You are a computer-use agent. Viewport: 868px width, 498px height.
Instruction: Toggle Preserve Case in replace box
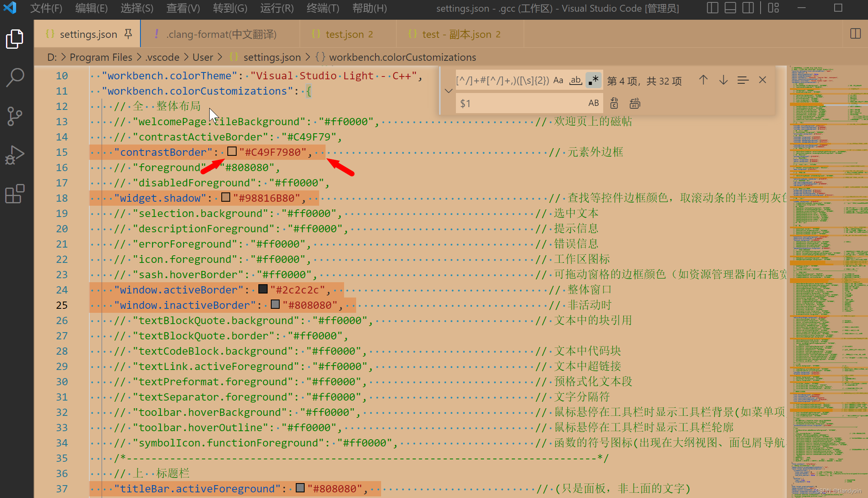coord(594,103)
